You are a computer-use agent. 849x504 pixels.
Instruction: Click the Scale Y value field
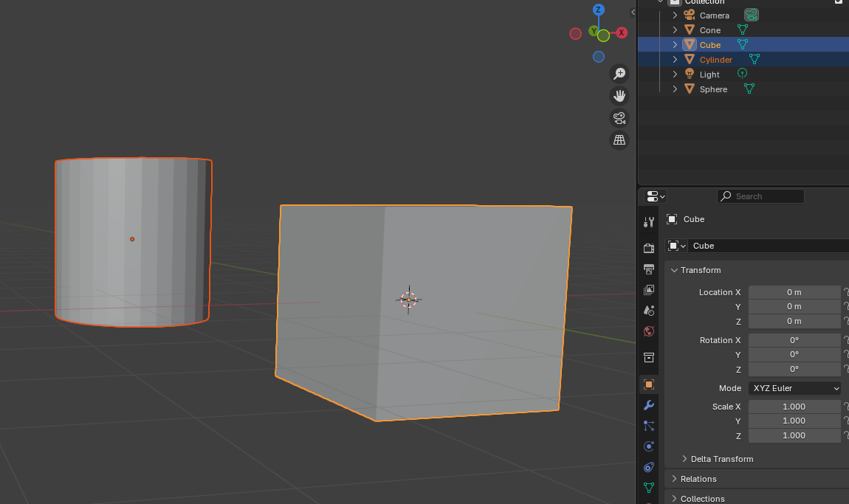click(794, 421)
